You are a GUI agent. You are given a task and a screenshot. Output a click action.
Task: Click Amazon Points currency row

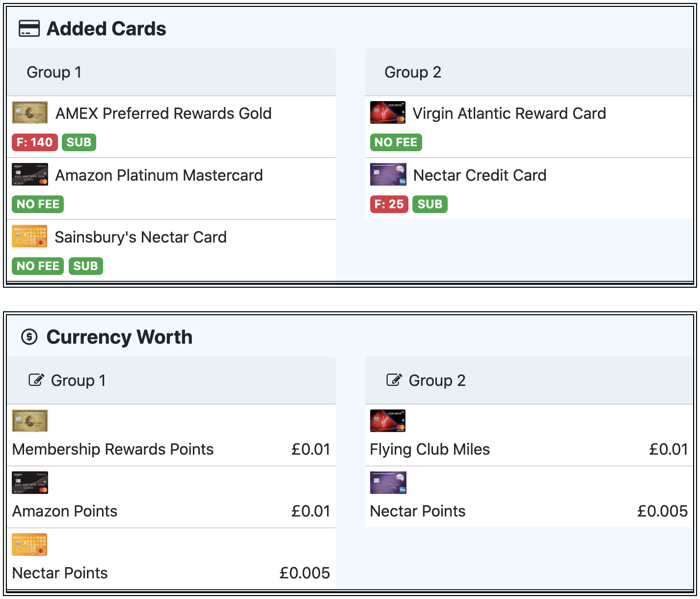pos(171,497)
